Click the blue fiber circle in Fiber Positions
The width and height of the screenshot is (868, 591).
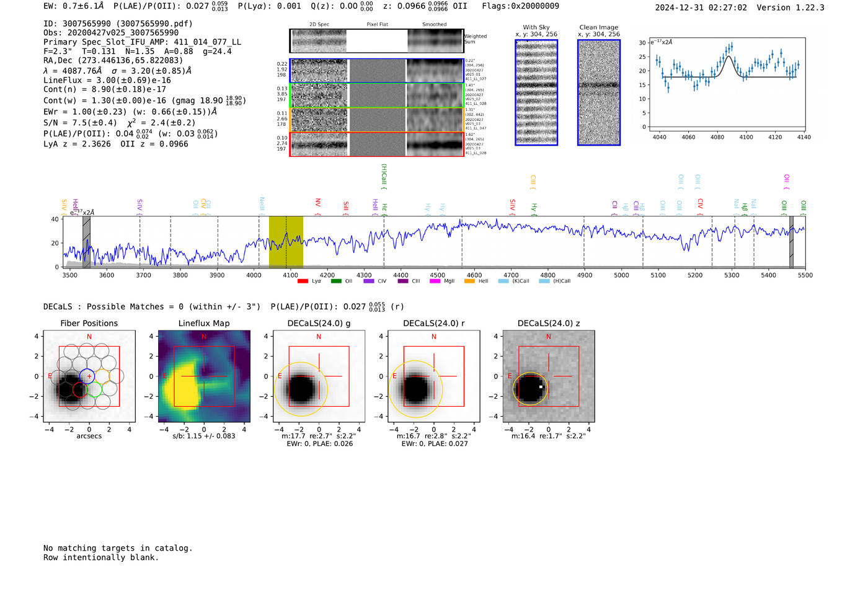pyautogui.click(x=87, y=376)
